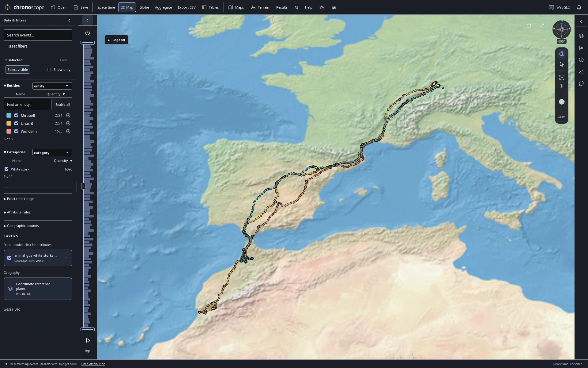Open the layers icon in right sidebar

pyautogui.click(x=581, y=36)
